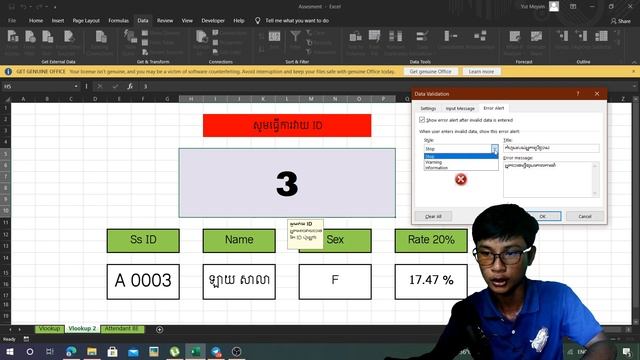Click the Subtotal icon in Outline

(601, 36)
